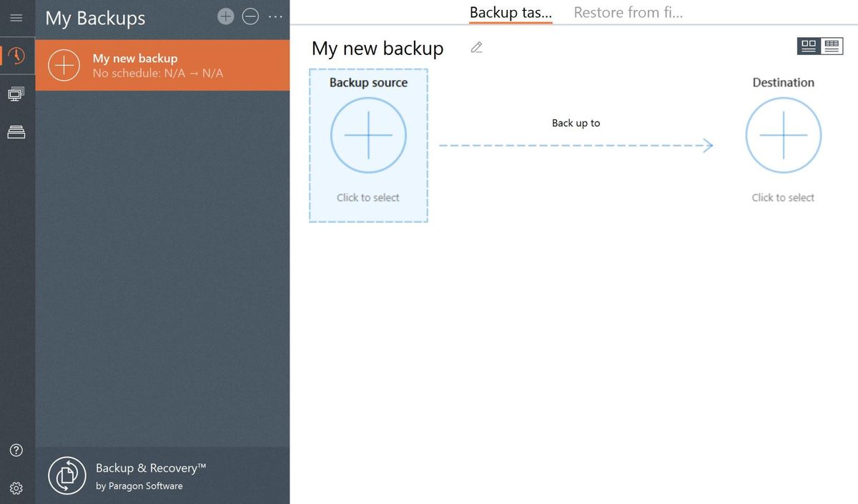Click the Backup & Recovery logo at bottom
The width and height of the screenshot is (858, 504).
coord(66,475)
